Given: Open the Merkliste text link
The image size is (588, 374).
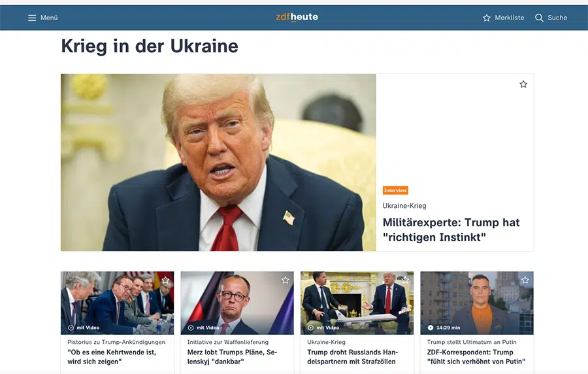Looking at the screenshot, I should coord(509,18).
